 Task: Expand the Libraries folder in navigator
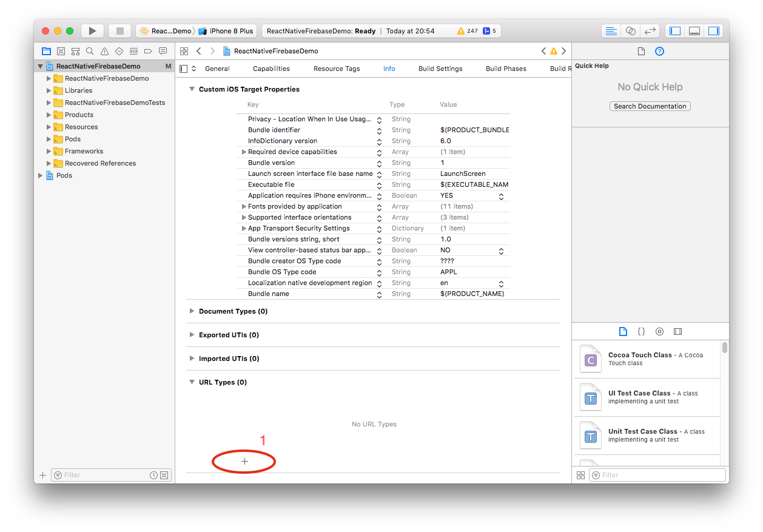coord(50,90)
